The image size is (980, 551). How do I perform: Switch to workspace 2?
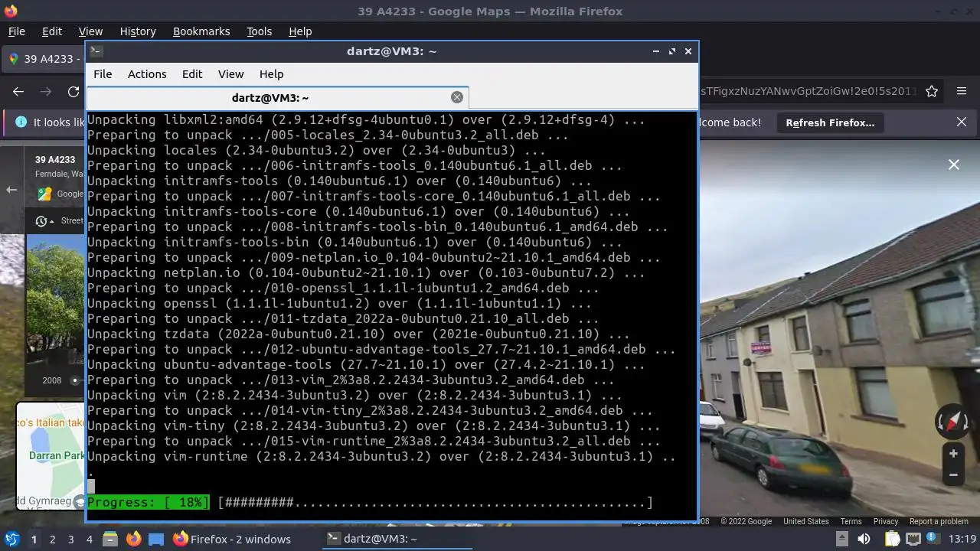[x=52, y=539]
